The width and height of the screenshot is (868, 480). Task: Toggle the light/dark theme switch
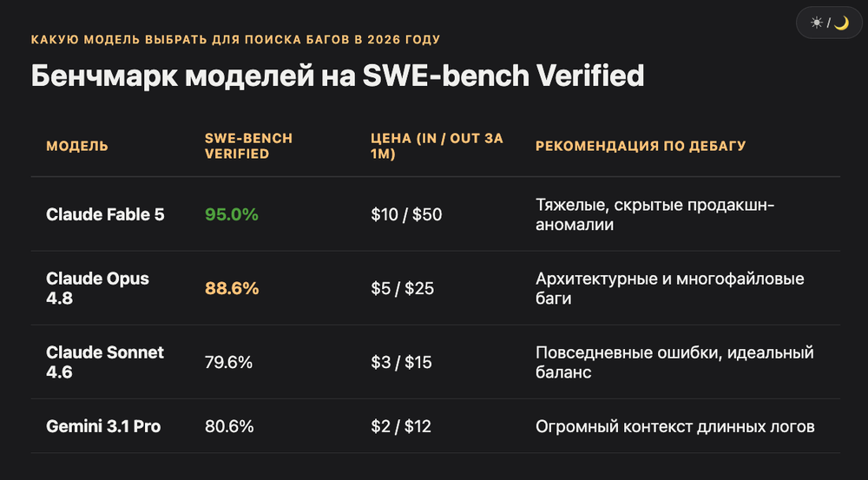click(829, 23)
